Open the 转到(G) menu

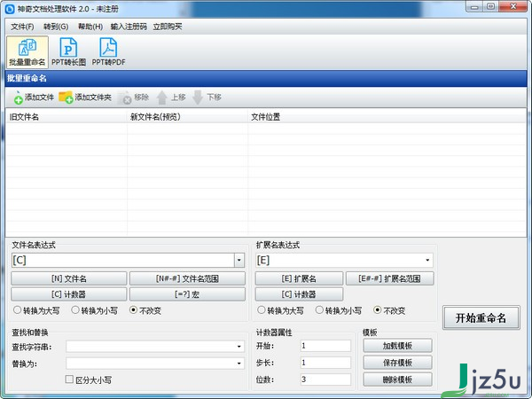pos(56,27)
